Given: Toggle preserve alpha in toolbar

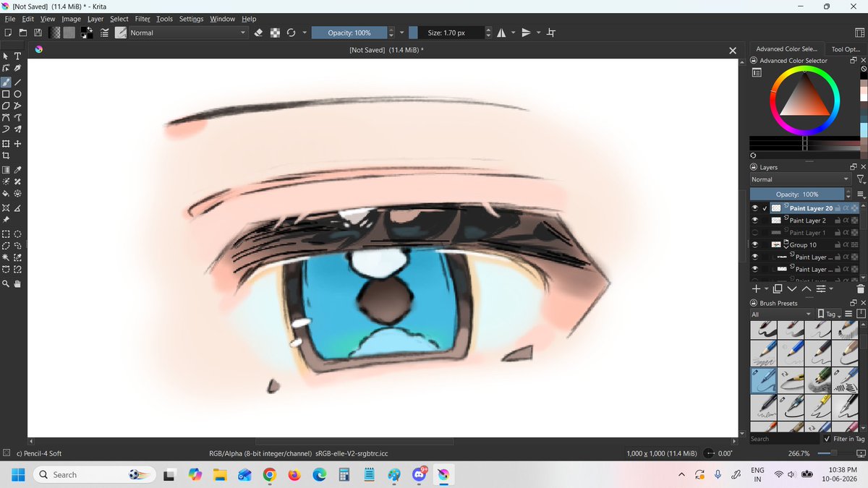Looking at the screenshot, I should [275, 33].
